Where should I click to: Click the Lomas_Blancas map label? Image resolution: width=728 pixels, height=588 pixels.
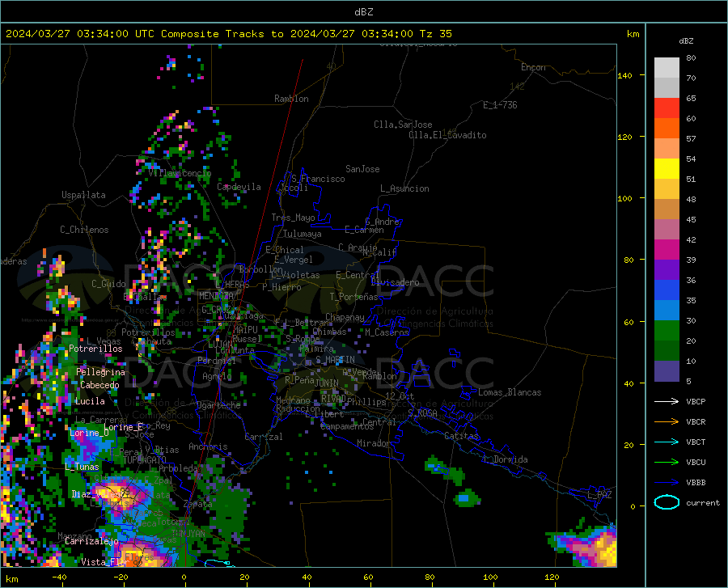(x=510, y=392)
